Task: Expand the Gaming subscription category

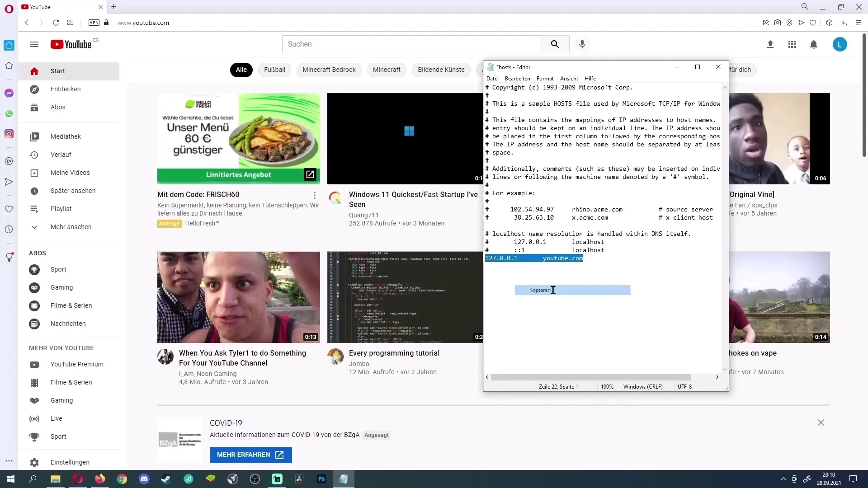Action: 62,287
